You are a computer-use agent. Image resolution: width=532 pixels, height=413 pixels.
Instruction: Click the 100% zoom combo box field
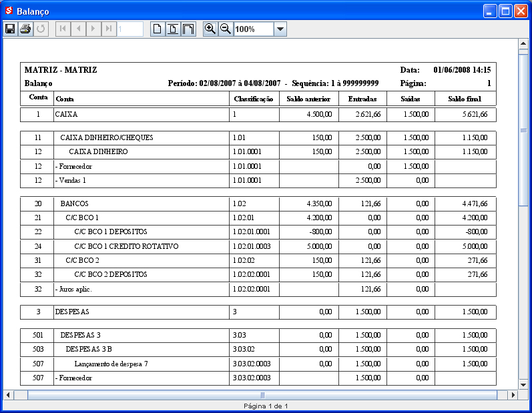pyautogui.click(x=254, y=29)
